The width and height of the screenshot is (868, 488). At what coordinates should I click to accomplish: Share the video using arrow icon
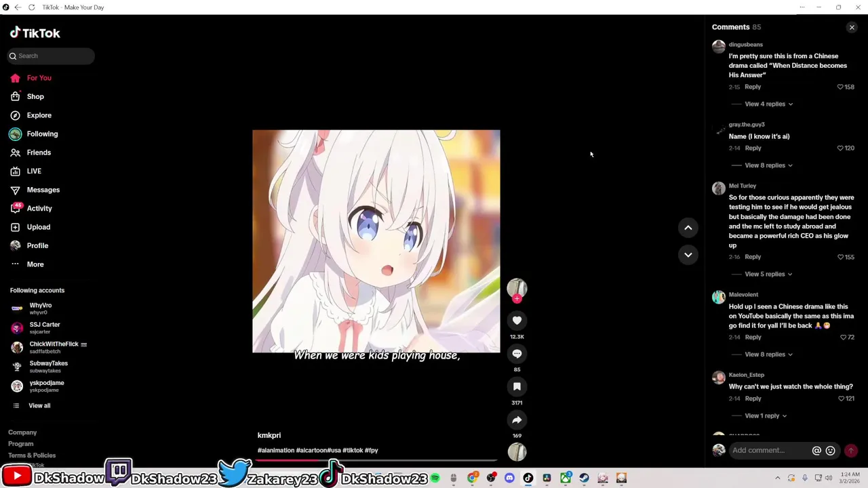(x=517, y=420)
